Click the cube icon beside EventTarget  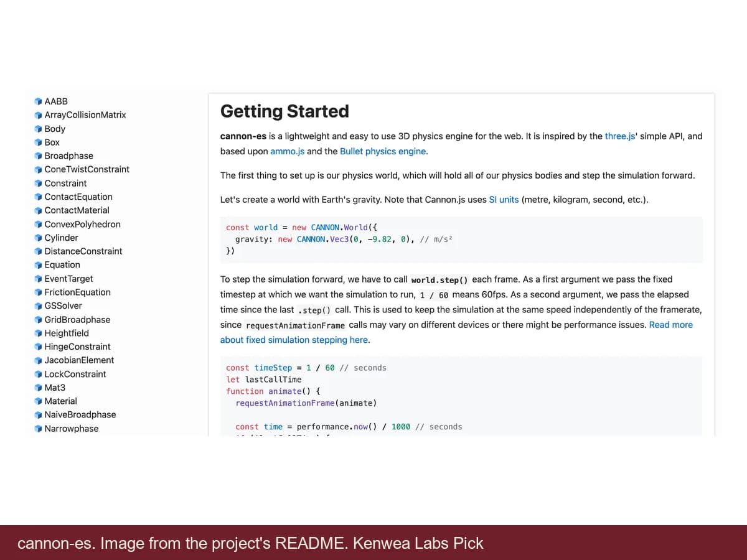click(39, 279)
